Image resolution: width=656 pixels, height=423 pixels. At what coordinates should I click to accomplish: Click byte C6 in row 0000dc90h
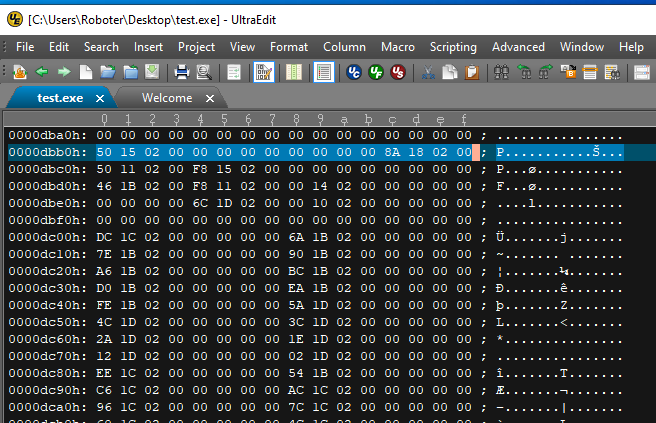point(104,390)
